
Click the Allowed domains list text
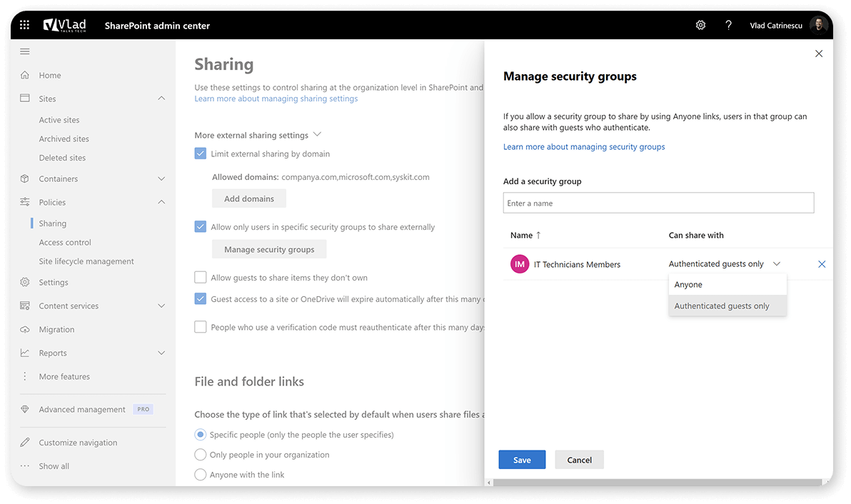(x=356, y=177)
